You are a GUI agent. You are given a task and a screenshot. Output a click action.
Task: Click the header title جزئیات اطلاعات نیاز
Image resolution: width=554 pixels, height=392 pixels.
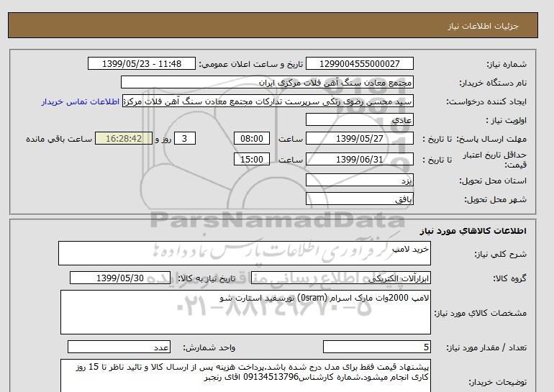coord(483,26)
